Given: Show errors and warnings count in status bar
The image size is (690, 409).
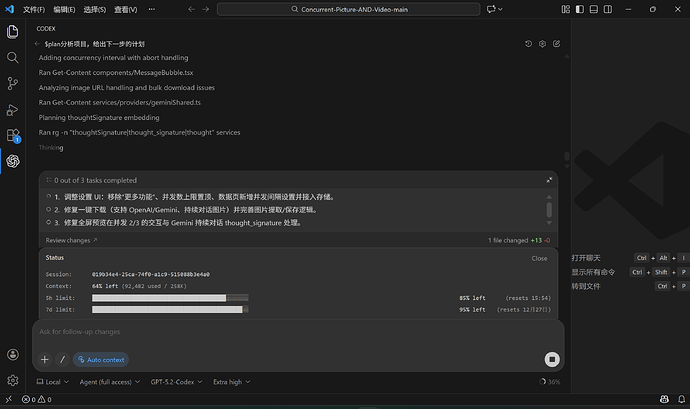Looking at the screenshot, I should 37,399.
